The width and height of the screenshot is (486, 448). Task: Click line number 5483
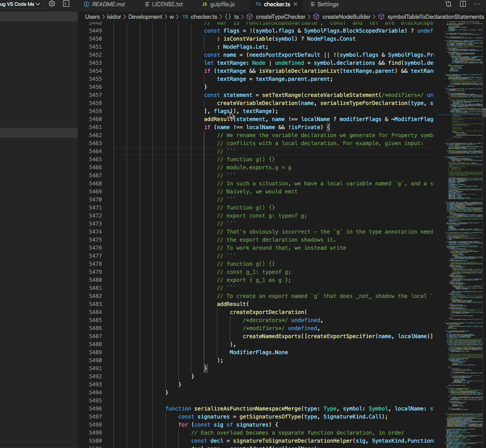(95, 304)
